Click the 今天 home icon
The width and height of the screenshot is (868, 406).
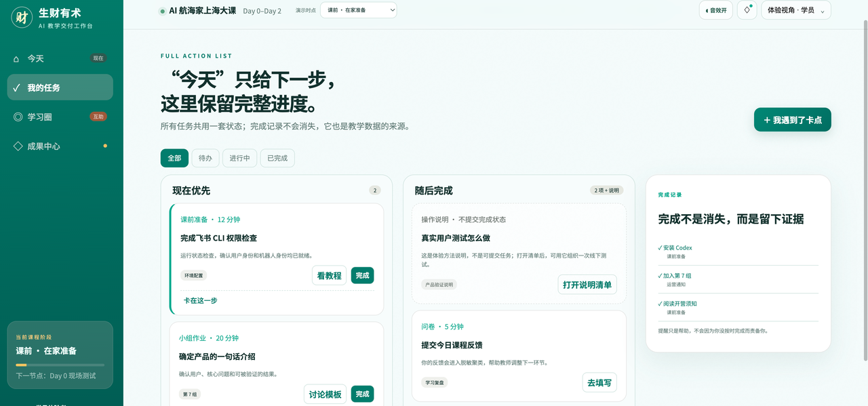click(16, 59)
